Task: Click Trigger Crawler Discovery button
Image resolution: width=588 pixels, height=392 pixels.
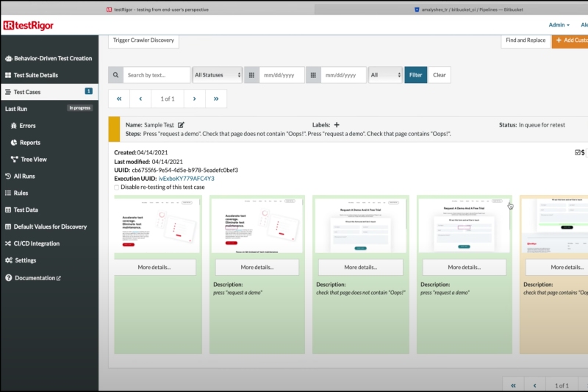Action: [x=143, y=40]
